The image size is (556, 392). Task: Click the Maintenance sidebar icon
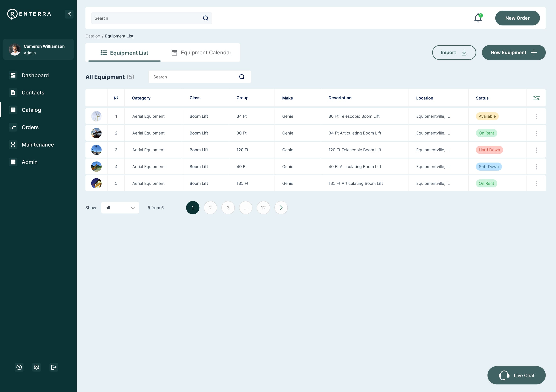point(13,144)
